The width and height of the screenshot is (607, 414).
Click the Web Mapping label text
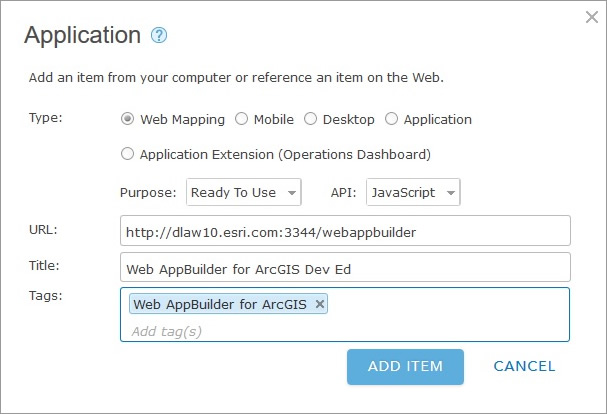[182, 119]
